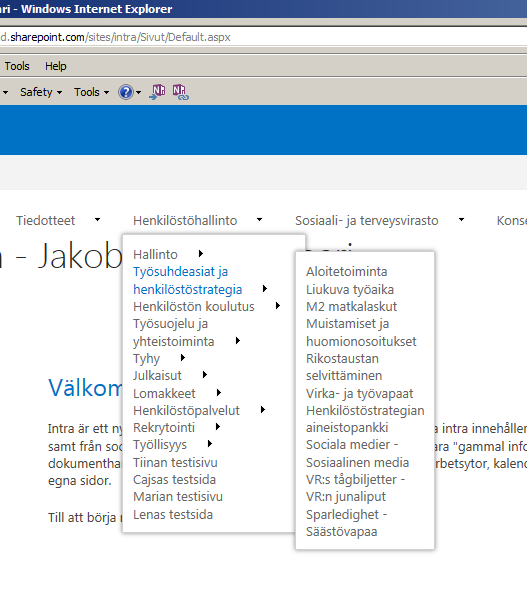Open Tiinan testisivu link
This screenshot has height=592, width=527.
coord(175,462)
